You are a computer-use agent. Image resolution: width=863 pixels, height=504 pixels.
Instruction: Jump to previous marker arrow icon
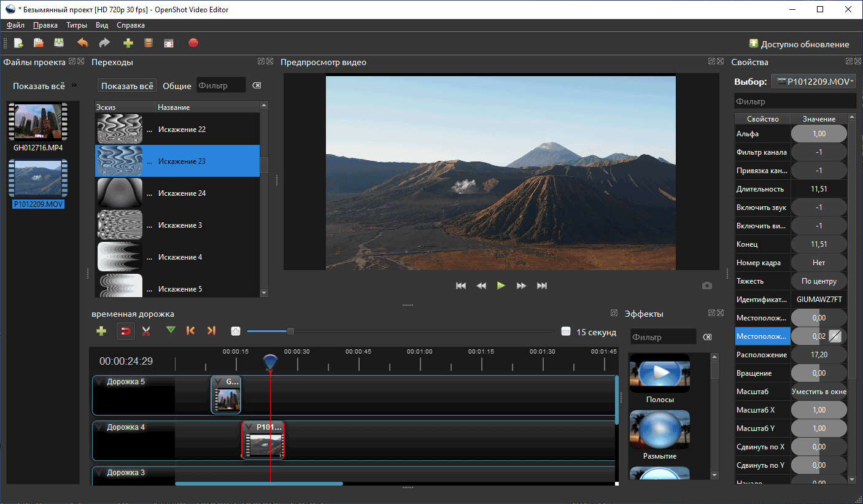(190, 330)
